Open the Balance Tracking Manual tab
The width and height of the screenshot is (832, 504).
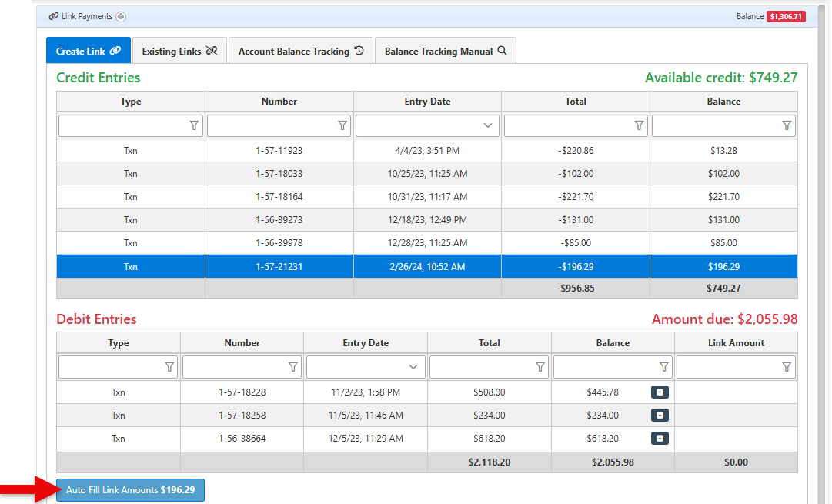[x=445, y=51]
